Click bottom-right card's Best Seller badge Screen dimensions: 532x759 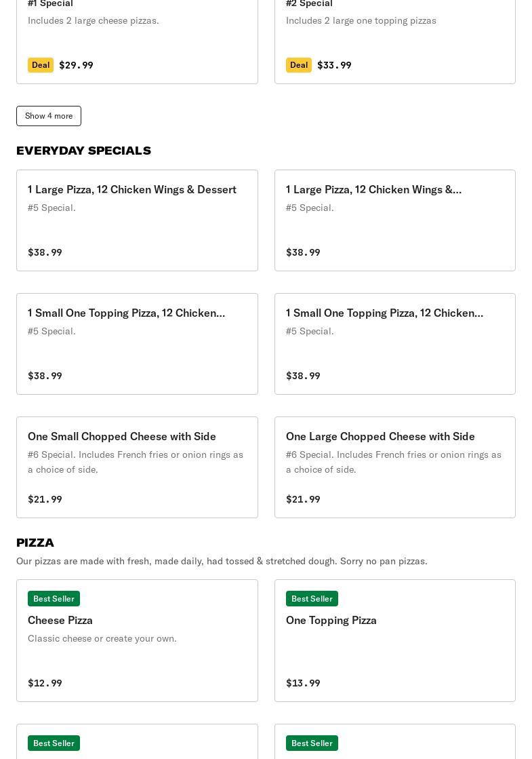[x=312, y=743]
